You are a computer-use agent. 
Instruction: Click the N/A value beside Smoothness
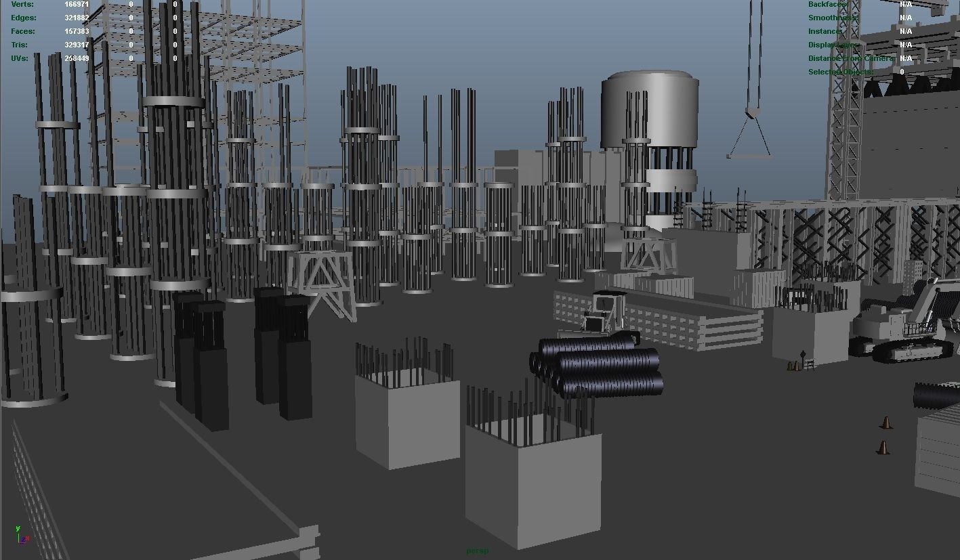point(906,18)
